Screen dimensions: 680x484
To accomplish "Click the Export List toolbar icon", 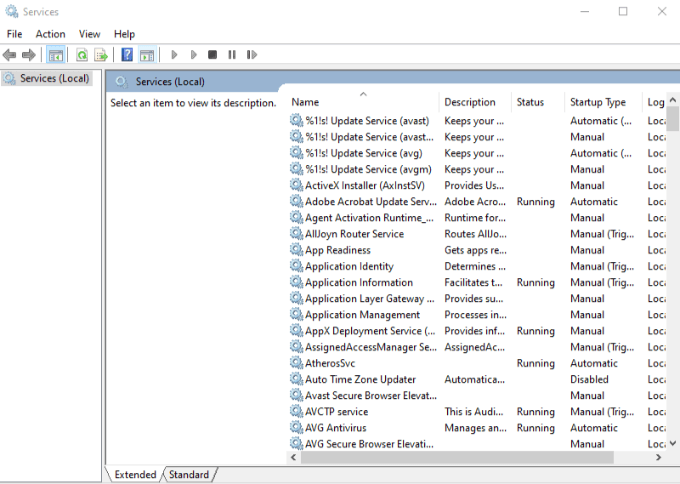I will tap(101, 55).
